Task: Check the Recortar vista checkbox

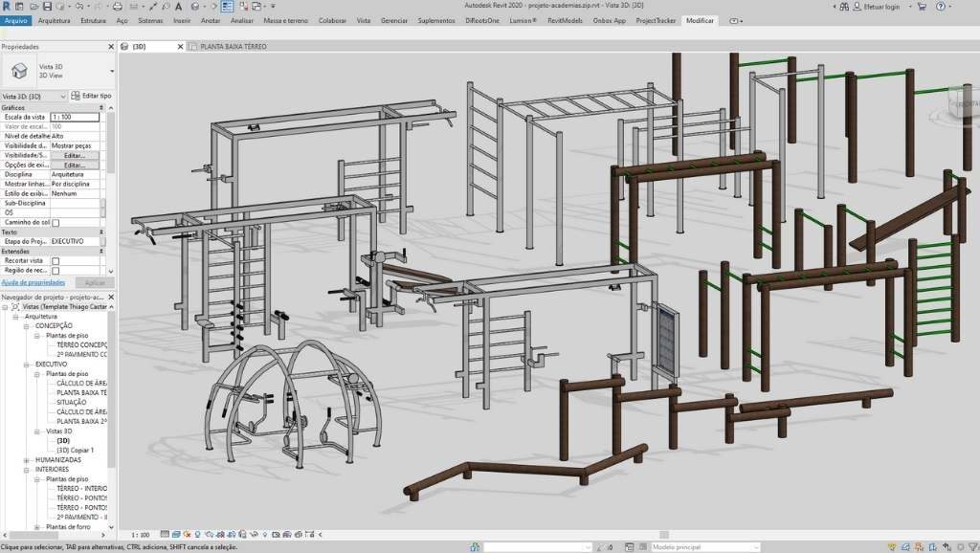Action: point(56,260)
